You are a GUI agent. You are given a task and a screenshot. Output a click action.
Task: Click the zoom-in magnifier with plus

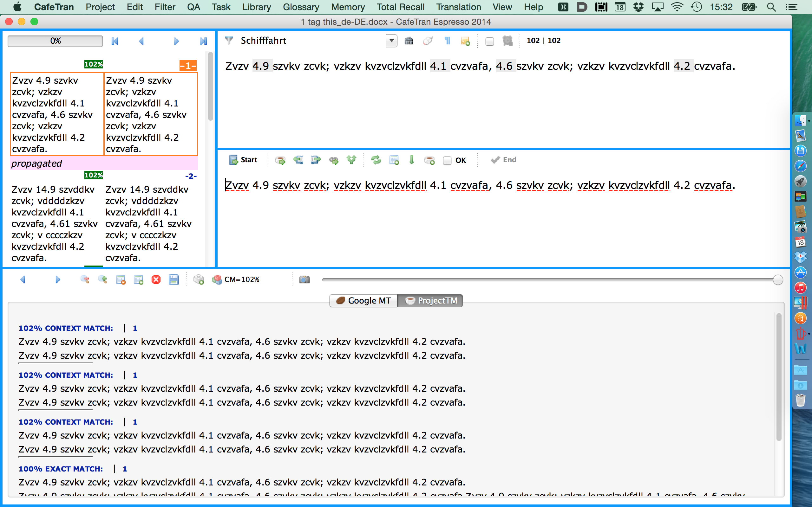tap(103, 280)
